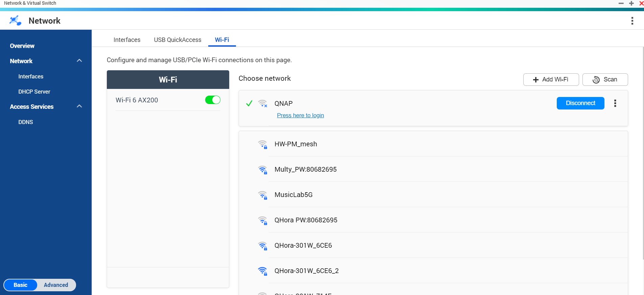Open DHCP Server in the sidebar
The image size is (644, 295).
(34, 92)
